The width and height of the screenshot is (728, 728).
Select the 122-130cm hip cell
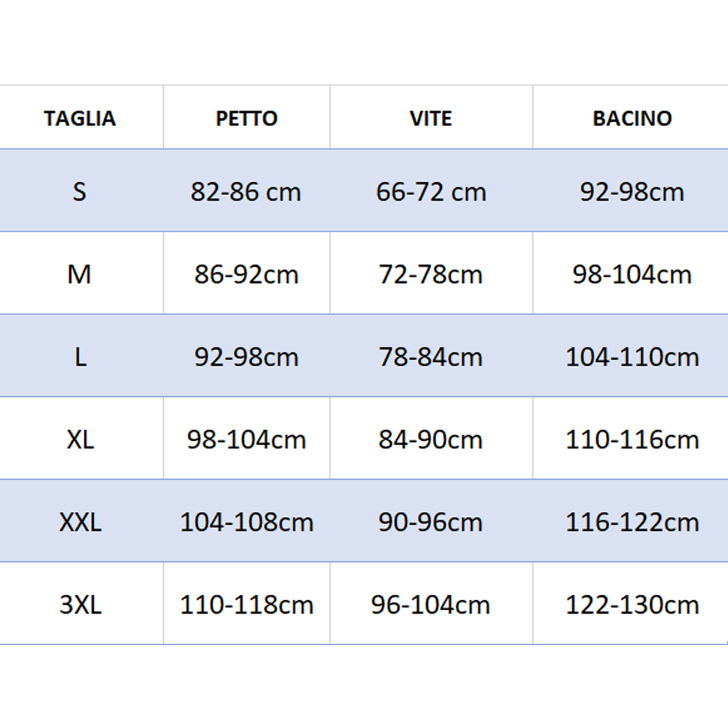[x=632, y=605]
